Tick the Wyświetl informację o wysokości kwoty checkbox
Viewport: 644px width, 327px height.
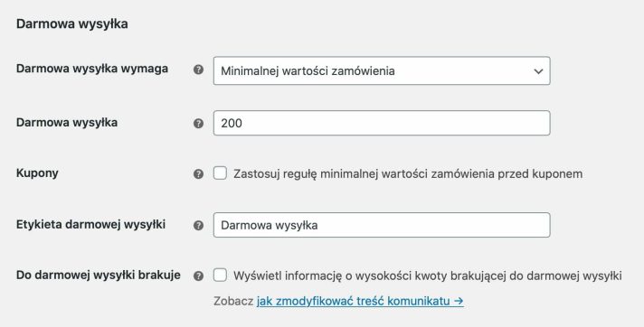(x=220, y=275)
